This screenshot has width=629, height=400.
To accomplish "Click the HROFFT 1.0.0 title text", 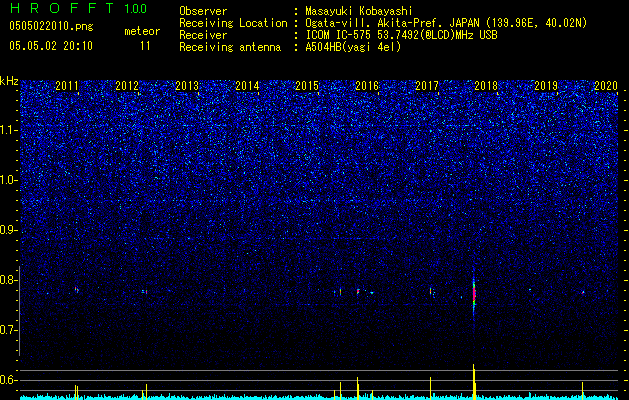I will point(78,8).
